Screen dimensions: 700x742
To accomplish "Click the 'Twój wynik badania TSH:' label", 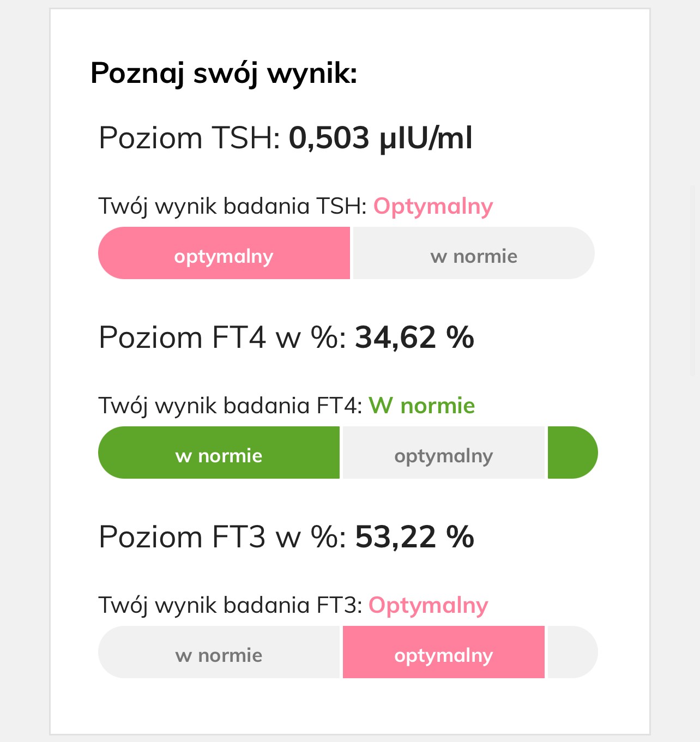I will click(232, 207).
